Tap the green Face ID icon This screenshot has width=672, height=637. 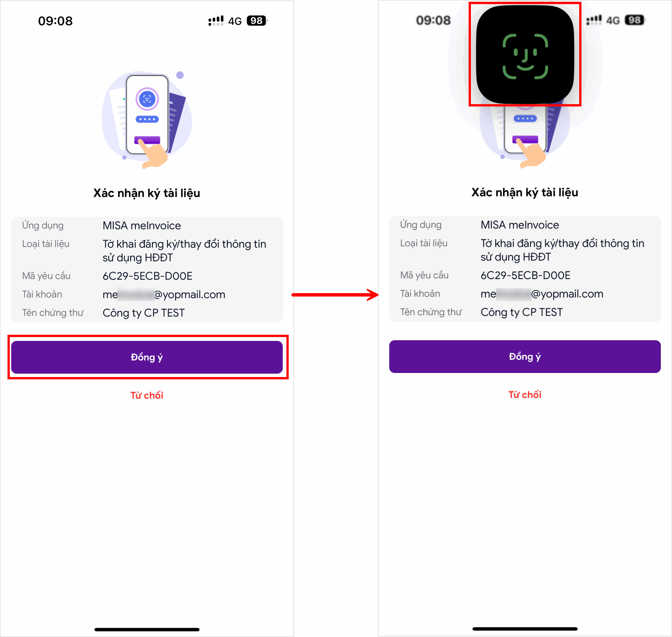525,56
